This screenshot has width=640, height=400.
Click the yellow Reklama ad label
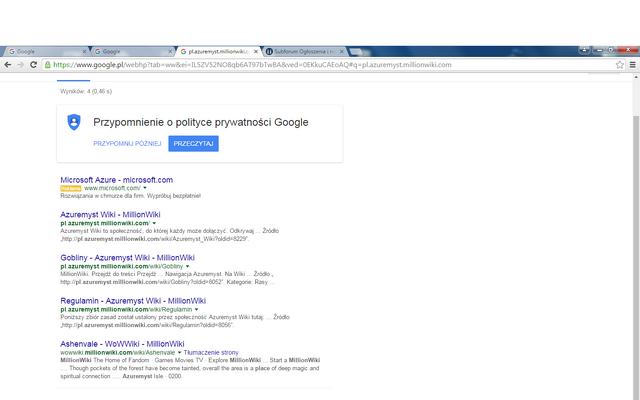coord(71,189)
